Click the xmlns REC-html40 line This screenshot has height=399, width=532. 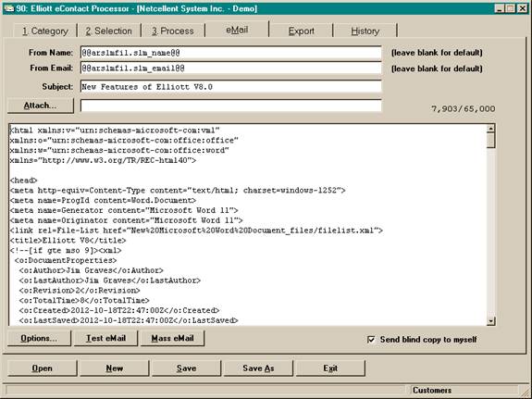pyautogui.click(x=103, y=160)
